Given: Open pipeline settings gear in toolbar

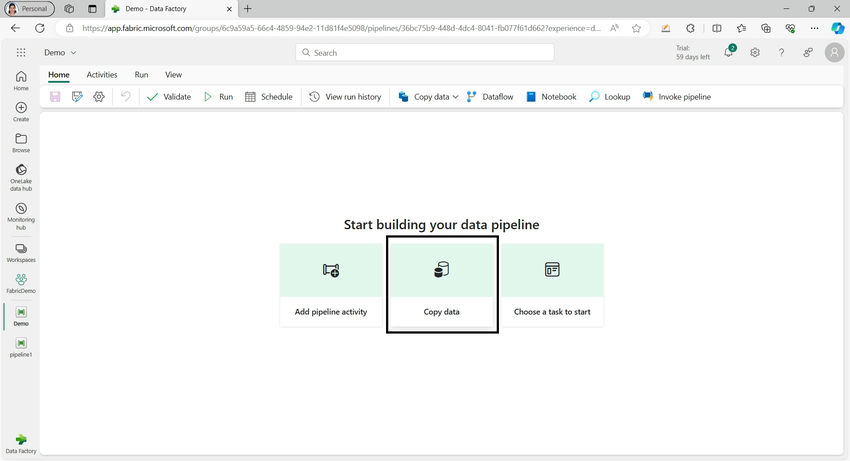Looking at the screenshot, I should (99, 97).
